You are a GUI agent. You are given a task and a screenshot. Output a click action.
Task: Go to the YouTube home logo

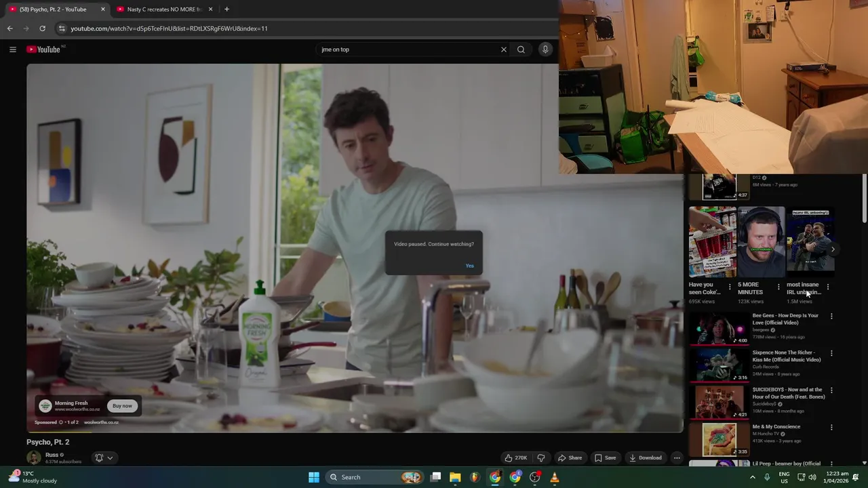tap(44, 49)
